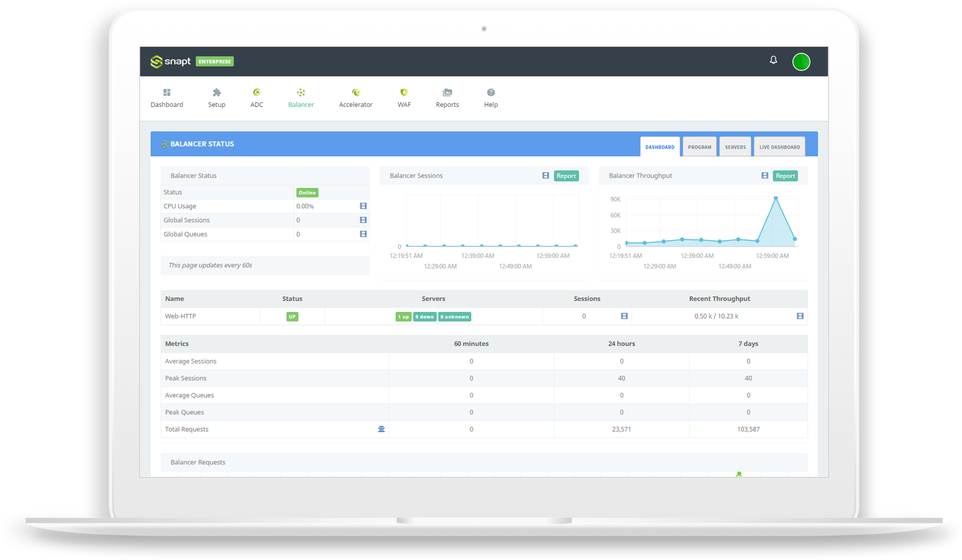The height and width of the screenshot is (560, 962).
Task: Expand Total Requests list icon
Action: coord(381,429)
